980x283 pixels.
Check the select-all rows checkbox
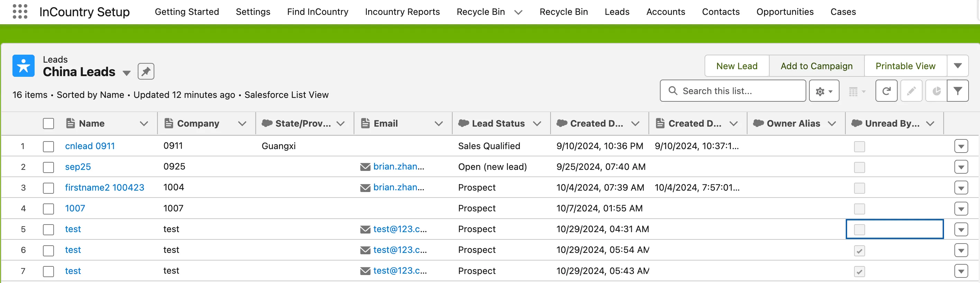pyautogui.click(x=48, y=124)
